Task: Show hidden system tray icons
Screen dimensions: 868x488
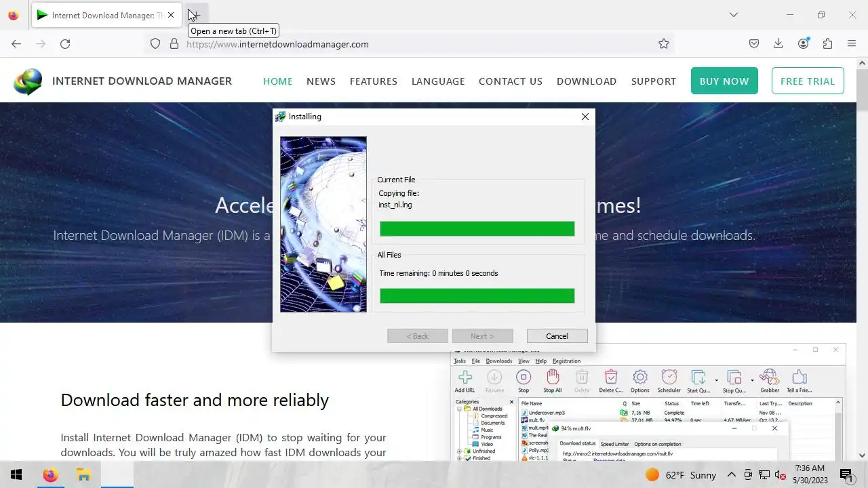Action: point(732,475)
